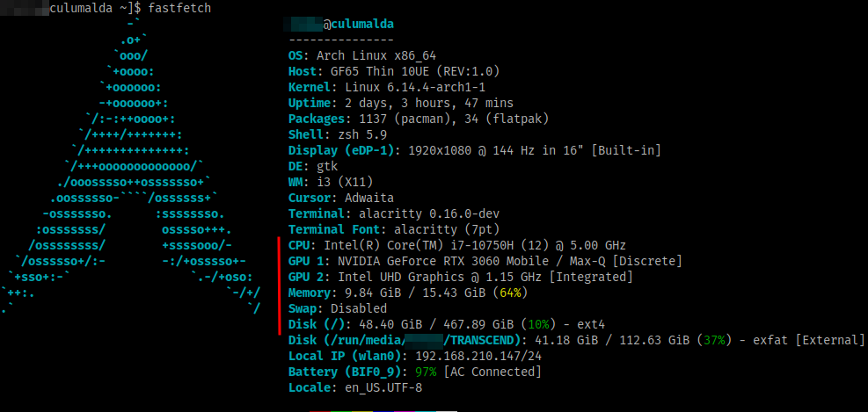Select the value 'Linux 6.14.4-arch1-1'
Image resolution: width=868 pixels, height=412 pixels.
tap(415, 87)
